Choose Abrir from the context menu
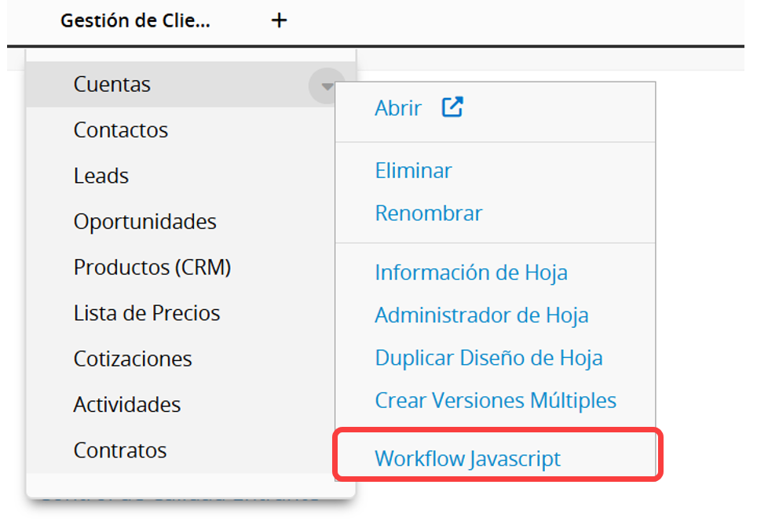779x532 pixels. tap(398, 107)
